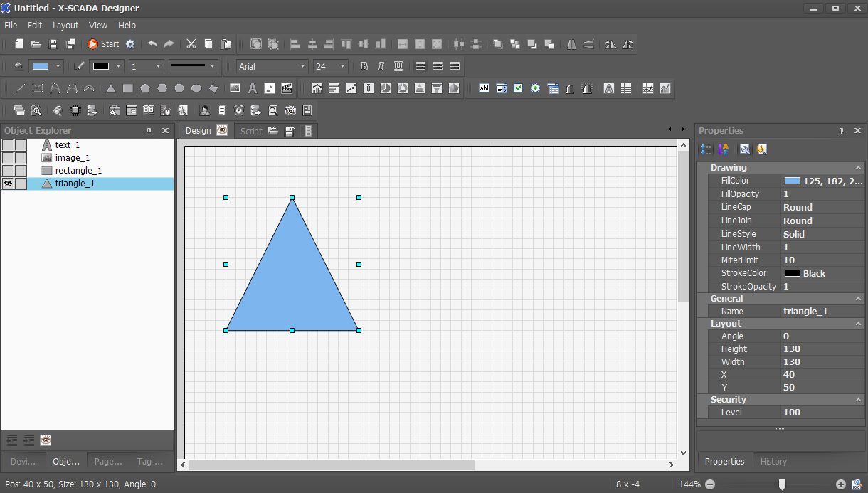Select the line drawing tool
Screen dimensions: 868x493
click(21, 88)
